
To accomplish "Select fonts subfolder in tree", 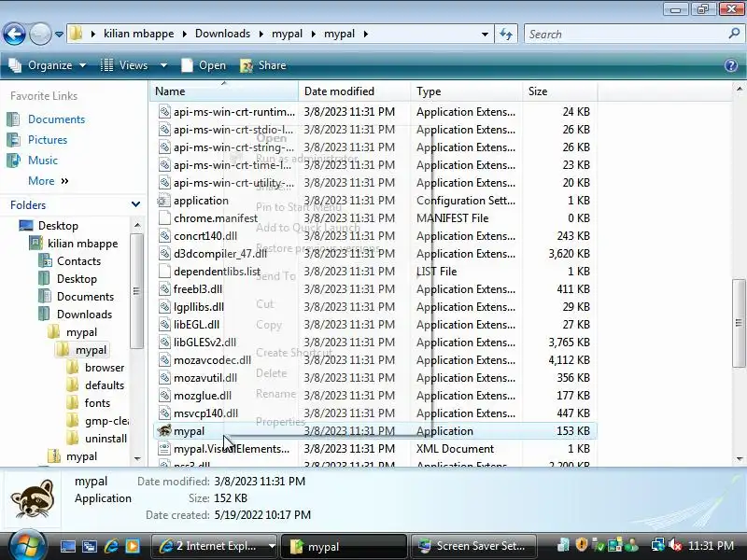I will [97, 403].
